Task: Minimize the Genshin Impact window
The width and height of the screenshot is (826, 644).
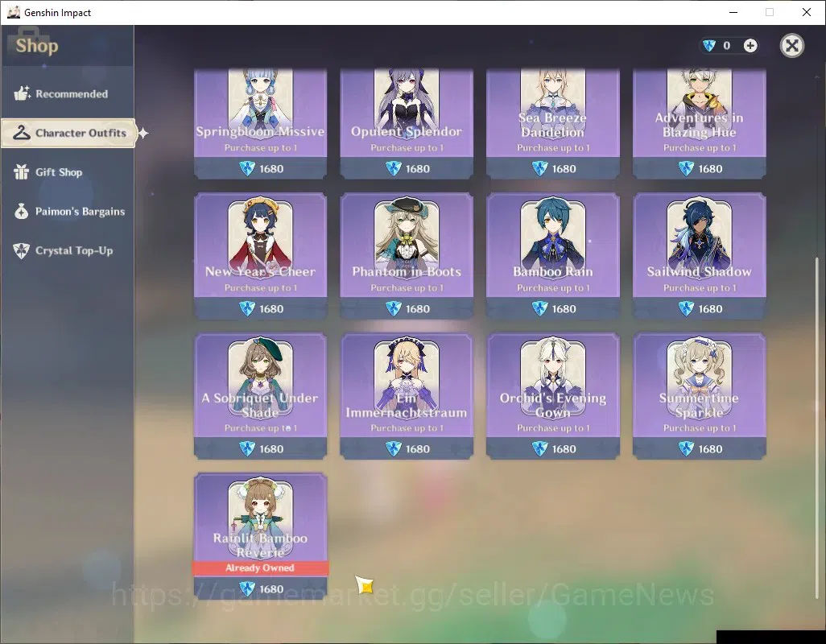Action: point(733,12)
